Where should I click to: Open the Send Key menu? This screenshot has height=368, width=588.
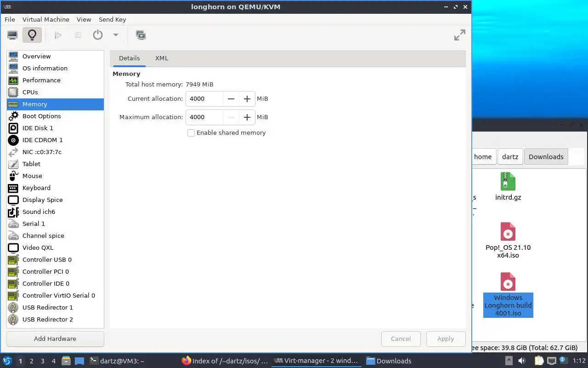click(112, 19)
